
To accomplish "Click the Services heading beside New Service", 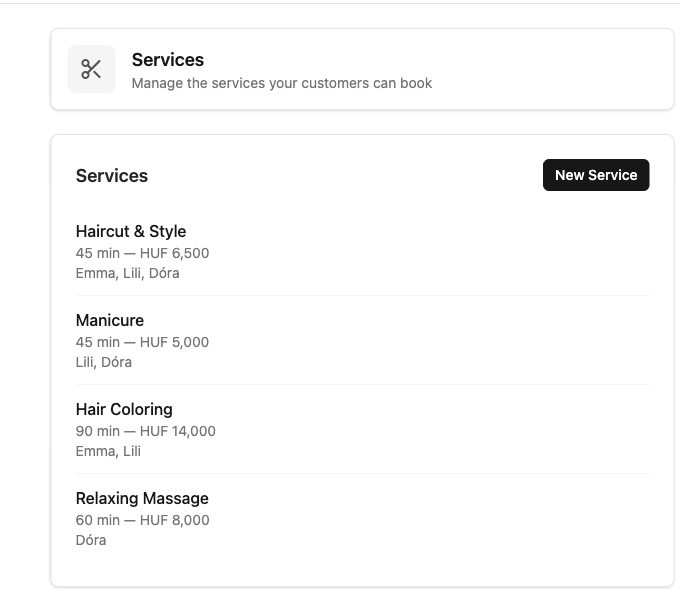I will pos(112,176).
